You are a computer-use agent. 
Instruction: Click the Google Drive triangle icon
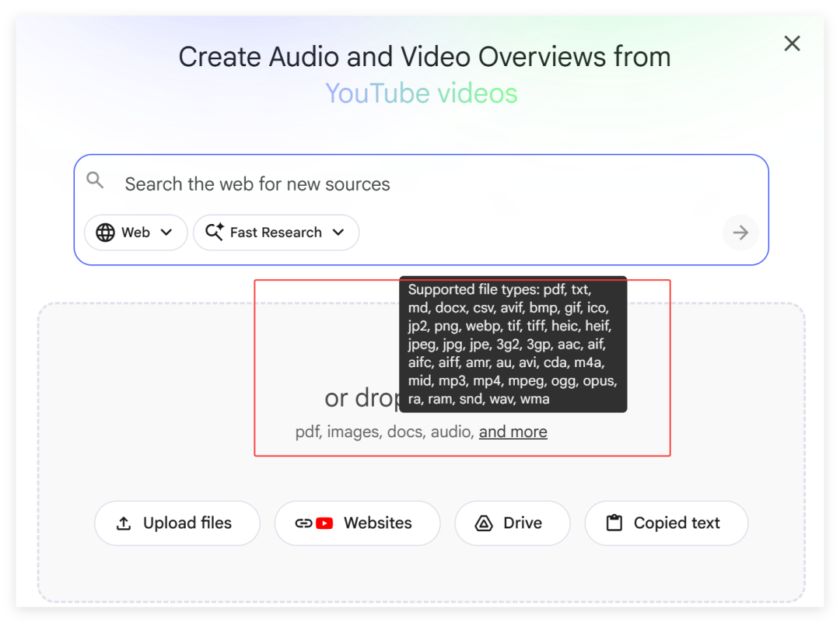point(484,523)
